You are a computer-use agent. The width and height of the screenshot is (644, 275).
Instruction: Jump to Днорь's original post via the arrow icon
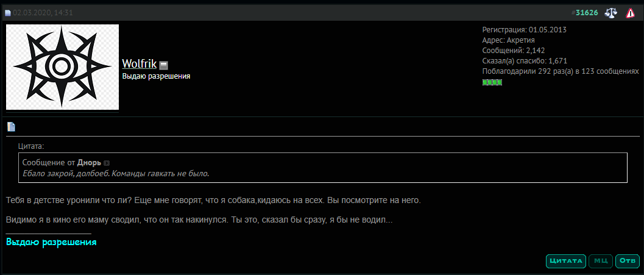point(107,163)
